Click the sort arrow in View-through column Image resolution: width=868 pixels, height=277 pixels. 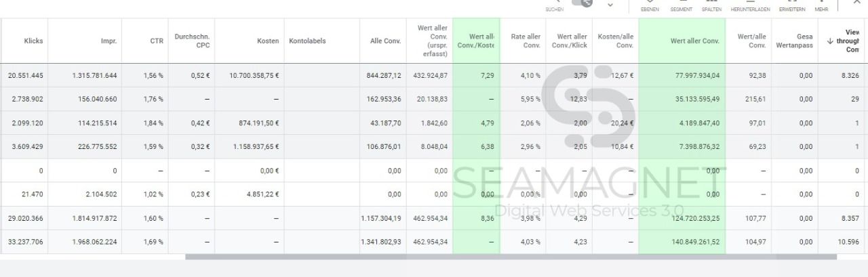(830, 41)
